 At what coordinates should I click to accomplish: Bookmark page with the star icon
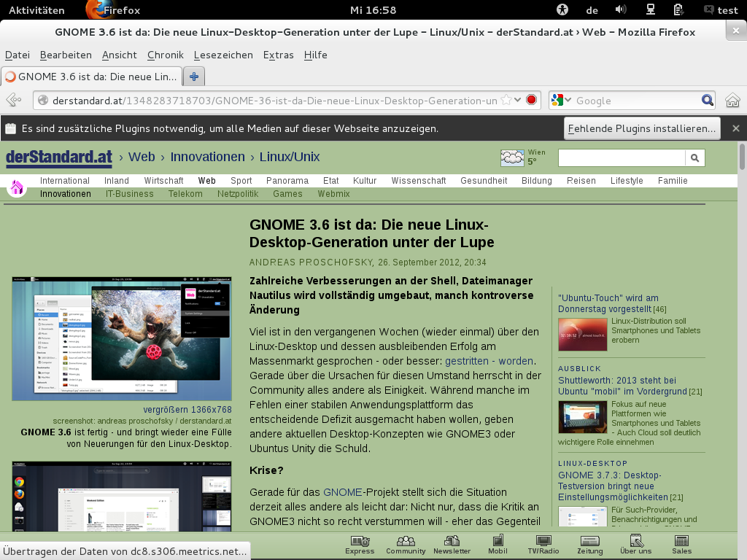click(506, 100)
